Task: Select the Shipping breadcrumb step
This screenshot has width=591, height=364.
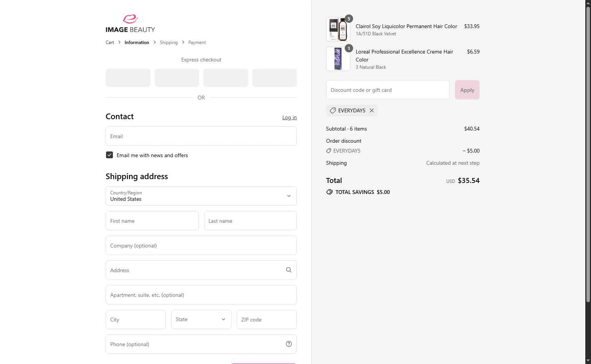Action: click(169, 43)
